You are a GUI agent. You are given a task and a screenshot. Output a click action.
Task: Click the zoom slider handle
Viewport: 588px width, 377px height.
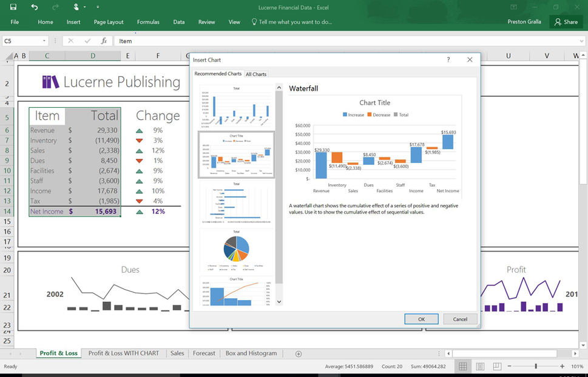coord(536,366)
